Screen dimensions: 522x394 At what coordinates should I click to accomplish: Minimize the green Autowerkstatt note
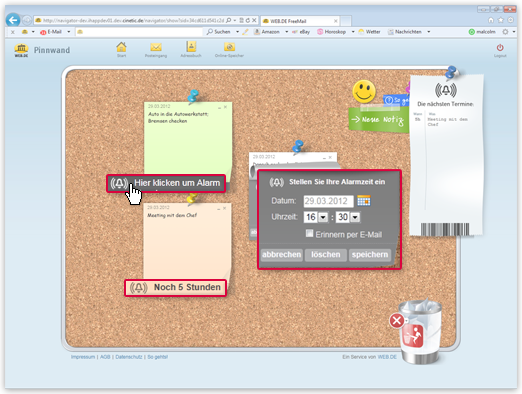pos(219,107)
